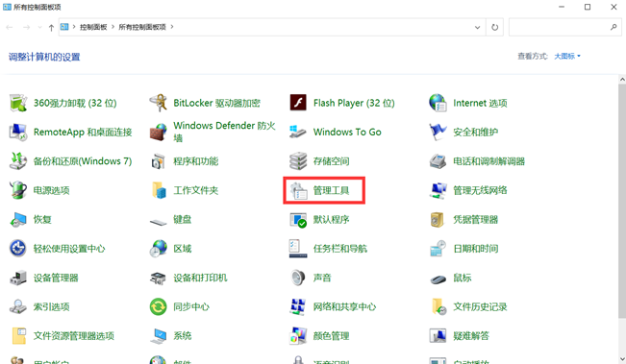Expand the address bar history dropdown arrow
The image size is (626, 364).
(477, 27)
